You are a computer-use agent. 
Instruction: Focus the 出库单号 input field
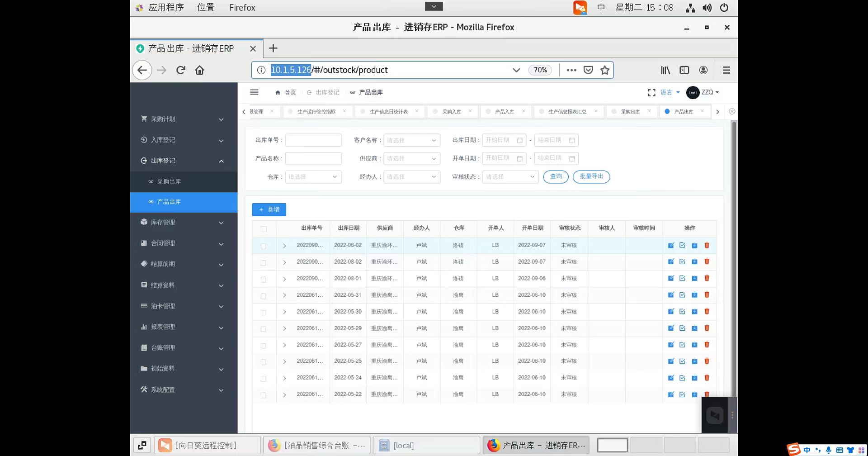(313, 140)
